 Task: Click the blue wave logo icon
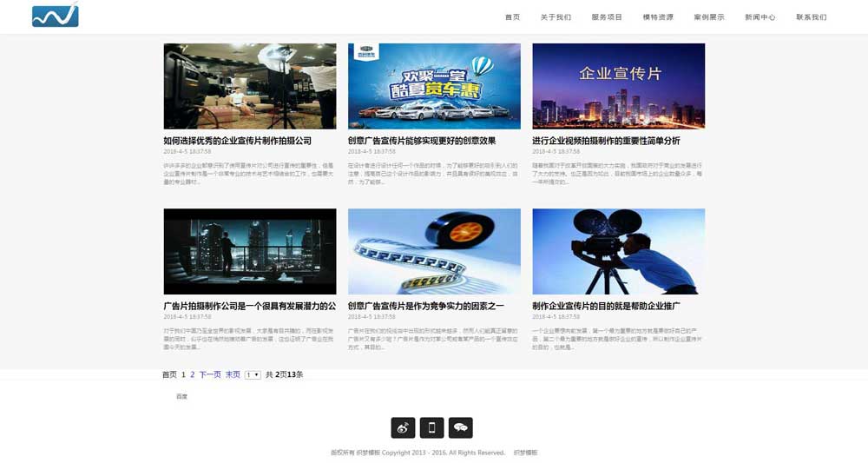[x=56, y=15]
